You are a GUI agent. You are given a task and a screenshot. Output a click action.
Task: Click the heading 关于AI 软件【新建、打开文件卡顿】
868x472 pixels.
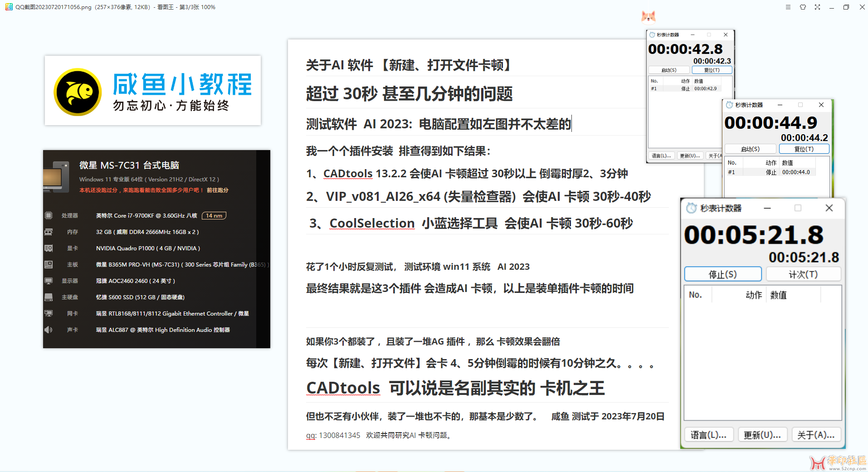[x=410, y=65]
